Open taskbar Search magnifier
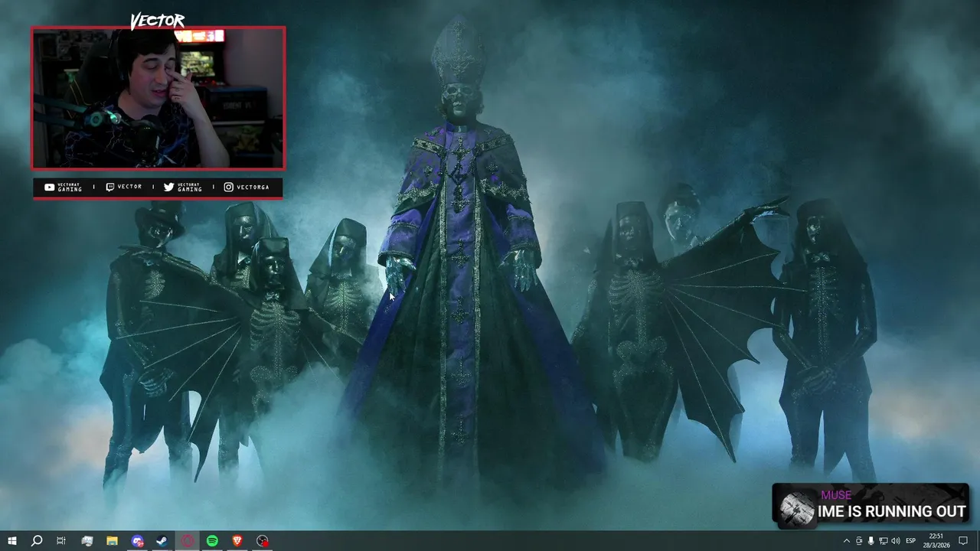The width and height of the screenshot is (980, 551). (36, 541)
